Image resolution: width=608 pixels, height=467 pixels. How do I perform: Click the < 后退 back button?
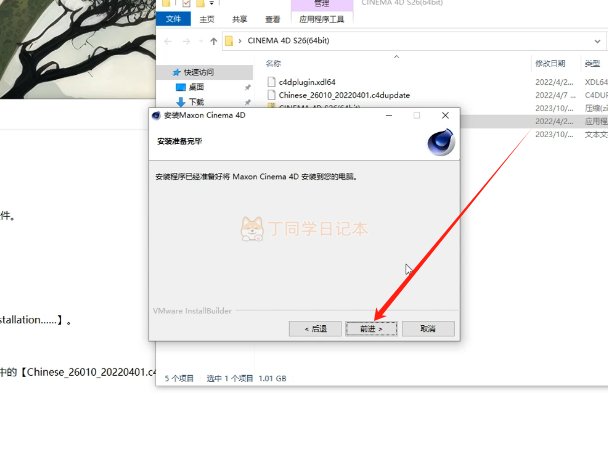click(315, 329)
